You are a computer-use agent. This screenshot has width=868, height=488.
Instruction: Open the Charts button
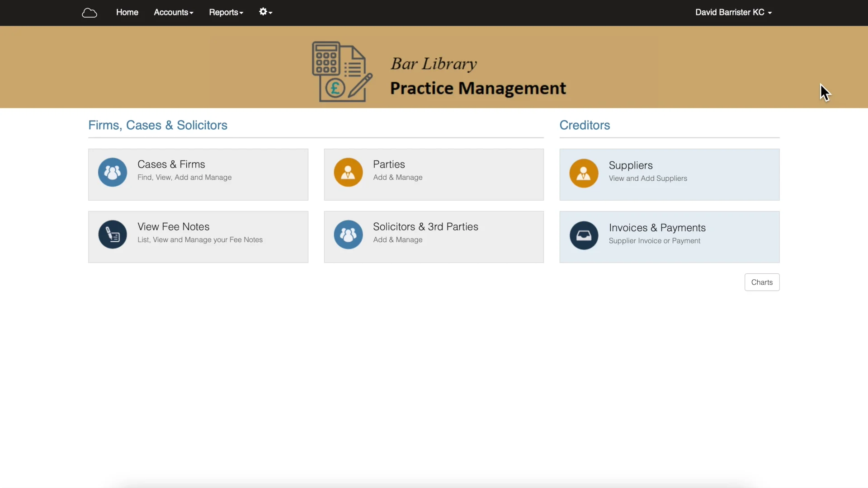pyautogui.click(x=762, y=282)
